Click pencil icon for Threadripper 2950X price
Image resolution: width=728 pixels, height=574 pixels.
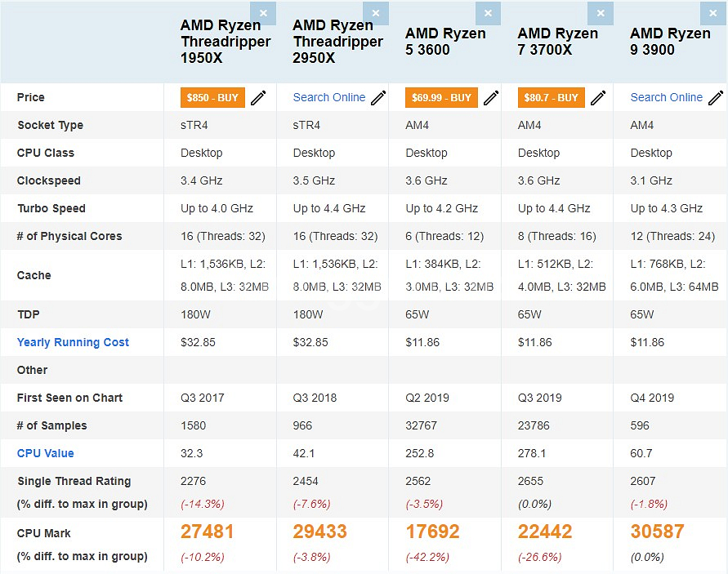click(378, 98)
